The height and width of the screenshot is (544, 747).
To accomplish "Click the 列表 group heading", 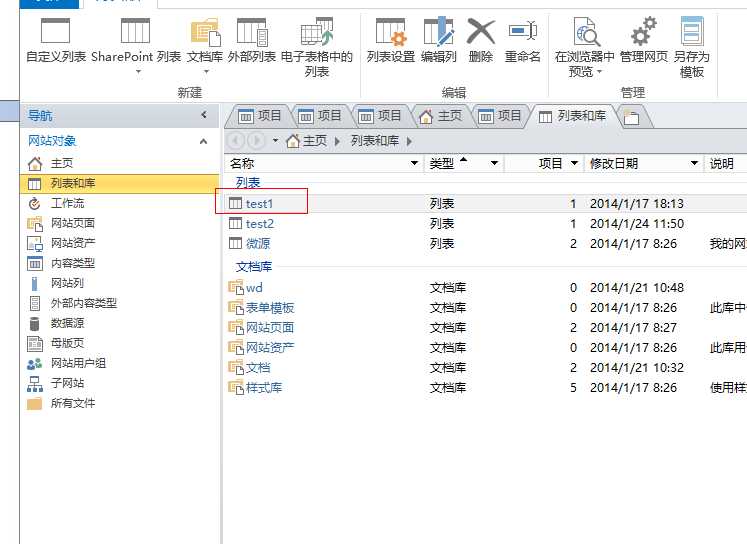I will coord(248,183).
